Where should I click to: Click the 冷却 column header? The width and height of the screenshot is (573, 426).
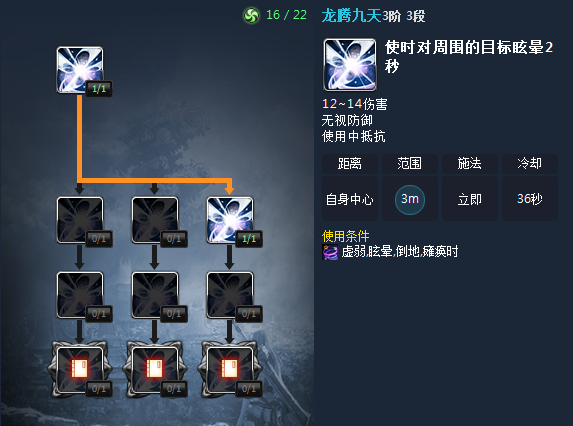click(530, 163)
